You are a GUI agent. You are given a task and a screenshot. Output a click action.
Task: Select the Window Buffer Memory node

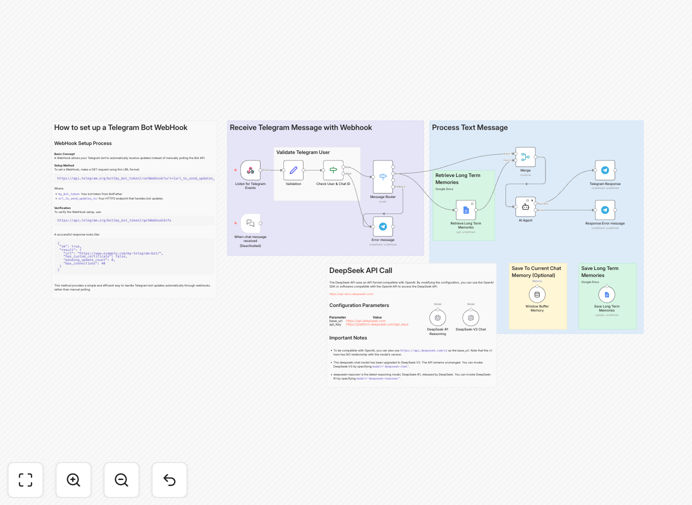tap(537, 294)
